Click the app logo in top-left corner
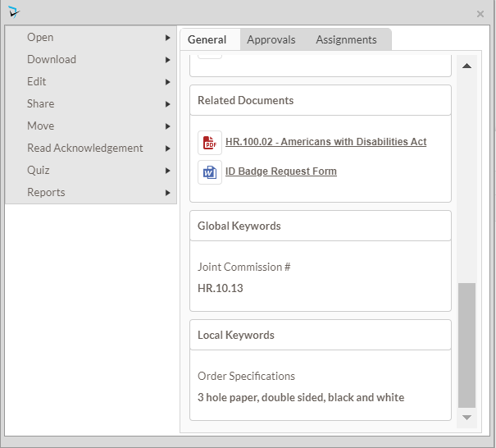 tap(14, 12)
